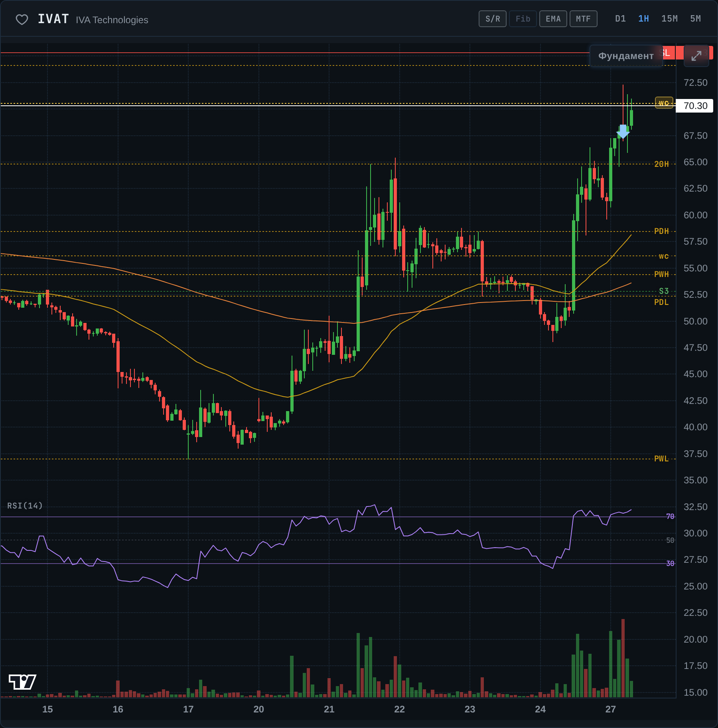718x728 pixels.
Task: Click the RSI(14) indicator label
Action: [x=25, y=506]
